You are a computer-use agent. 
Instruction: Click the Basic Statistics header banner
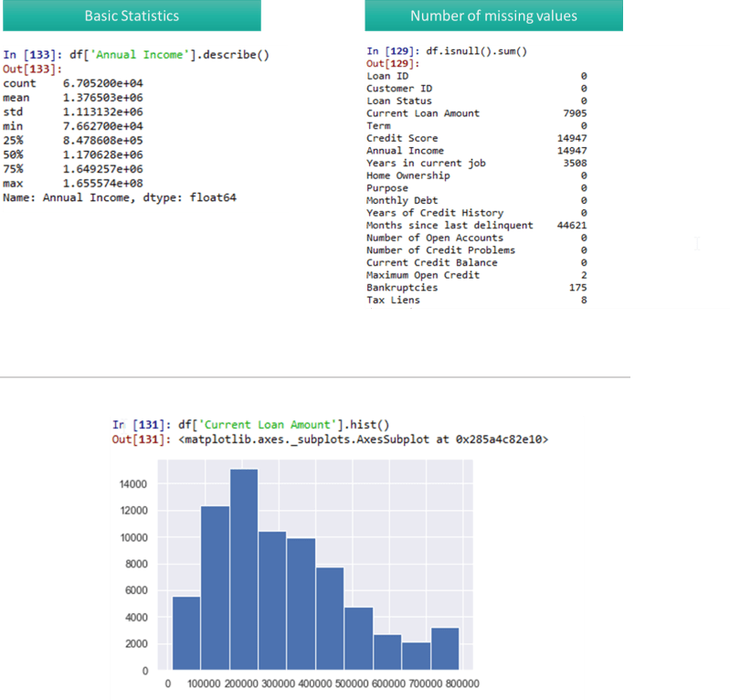132,16
